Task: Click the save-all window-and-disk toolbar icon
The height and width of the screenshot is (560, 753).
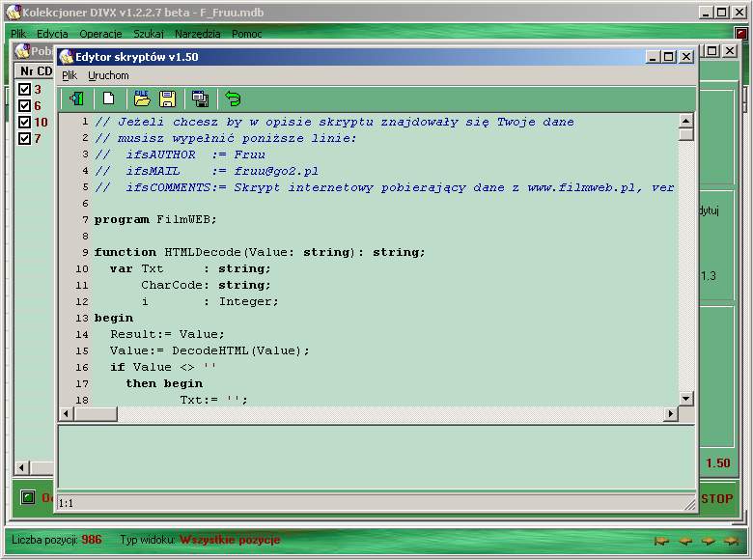Action: [x=200, y=98]
